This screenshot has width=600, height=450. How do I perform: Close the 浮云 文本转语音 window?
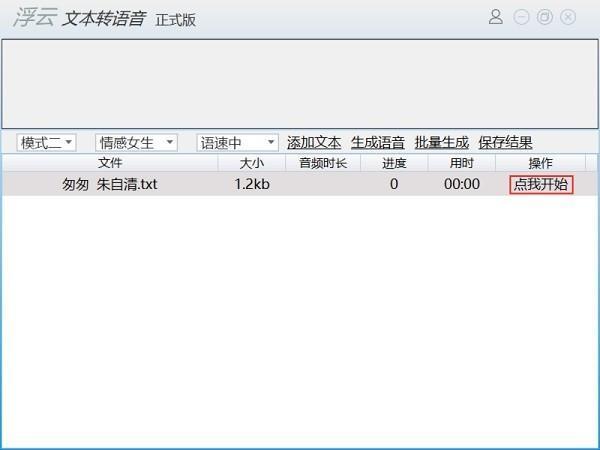click(x=568, y=17)
